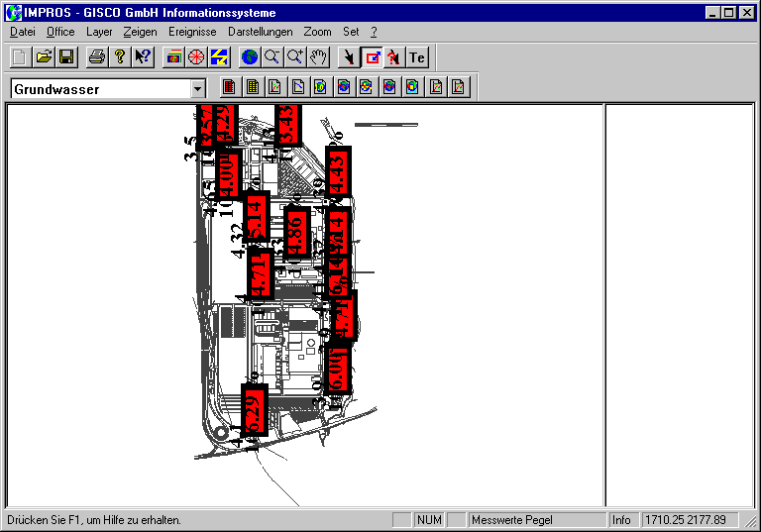Open the Zoom menu
The height and width of the screenshot is (532, 761).
point(318,32)
